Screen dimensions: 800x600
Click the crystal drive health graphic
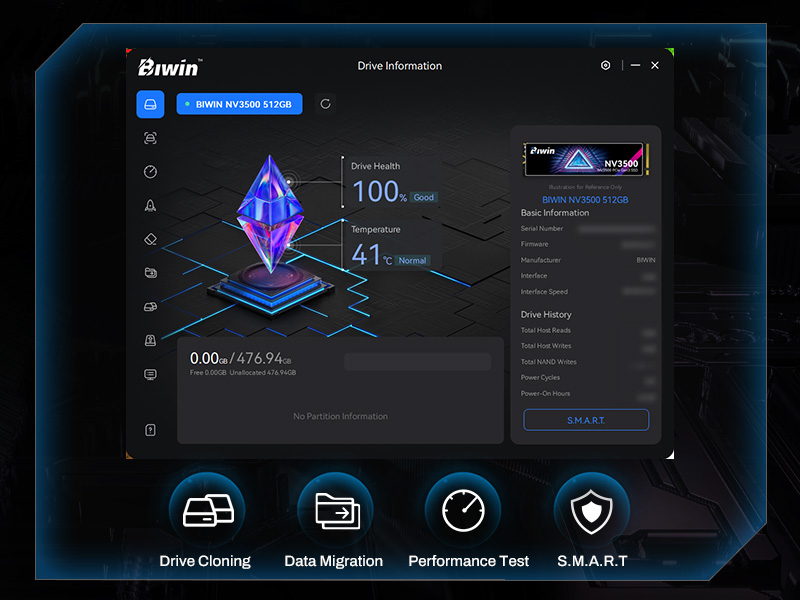[x=270, y=214]
